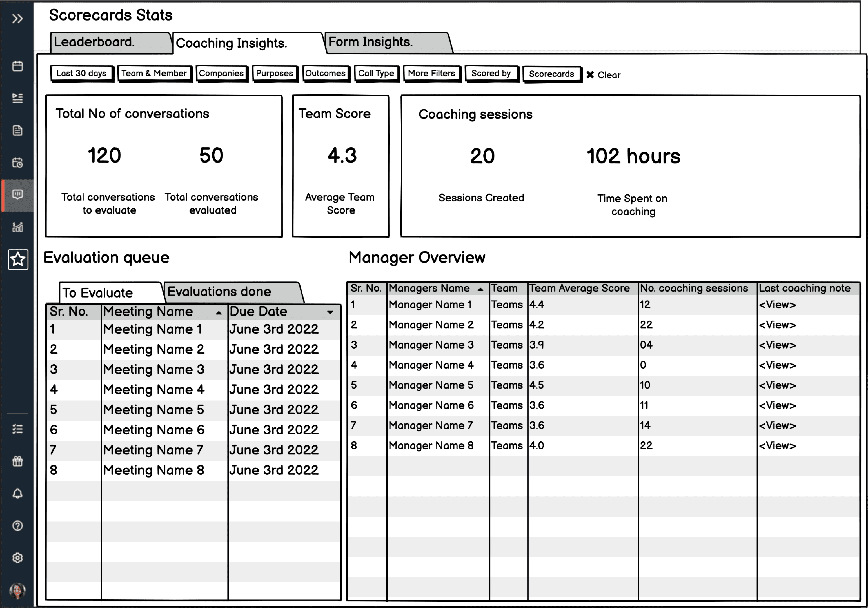Click the gift box icon in sidebar
This screenshot has width=868, height=608.
coord(17,461)
